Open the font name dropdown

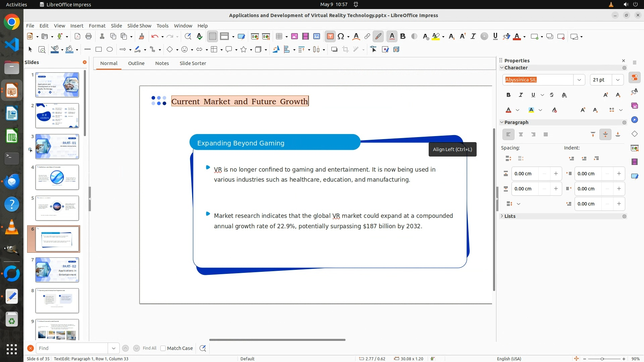[579, 80]
